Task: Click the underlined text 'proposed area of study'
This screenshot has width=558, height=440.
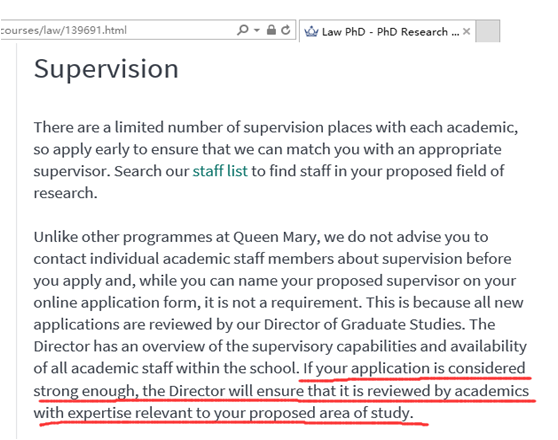Action: click(x=329, y=413)
